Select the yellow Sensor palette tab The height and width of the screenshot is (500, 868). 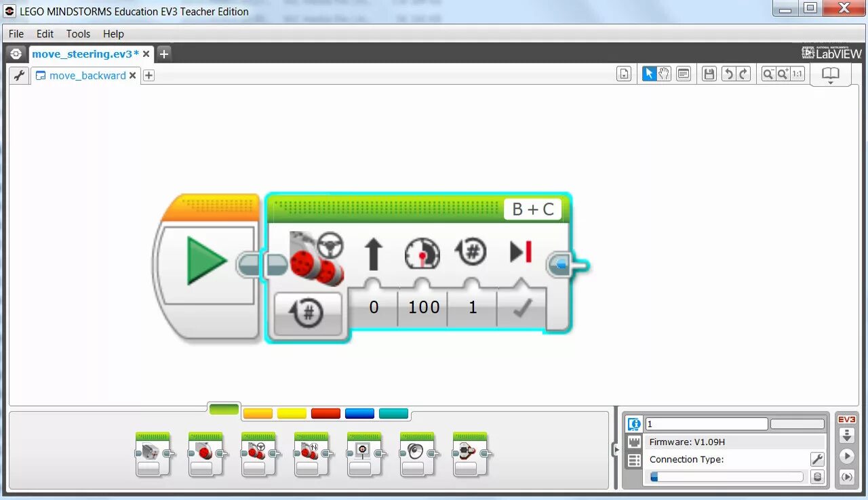292,413
